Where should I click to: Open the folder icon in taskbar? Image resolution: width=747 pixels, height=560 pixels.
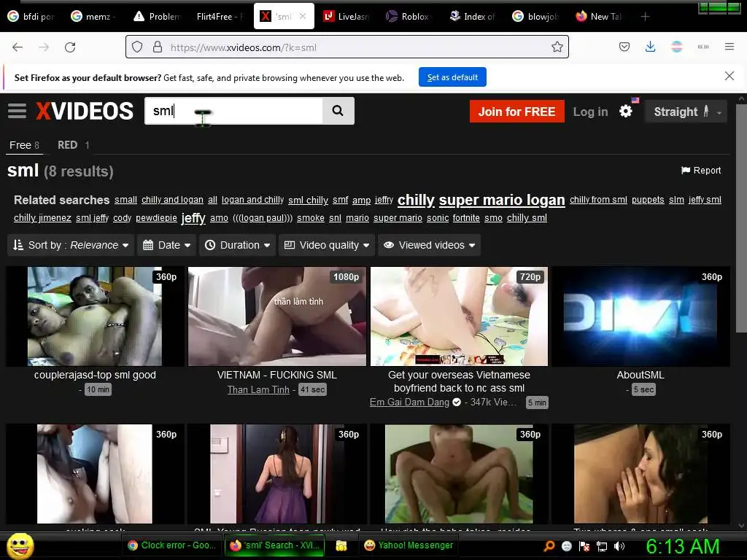coord(341,545)
